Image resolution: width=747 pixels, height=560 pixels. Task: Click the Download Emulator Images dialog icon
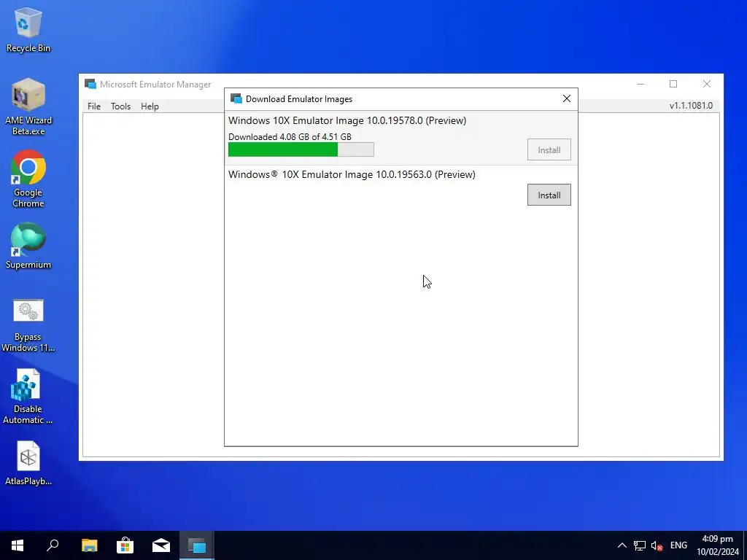click(x=236, y=98)
